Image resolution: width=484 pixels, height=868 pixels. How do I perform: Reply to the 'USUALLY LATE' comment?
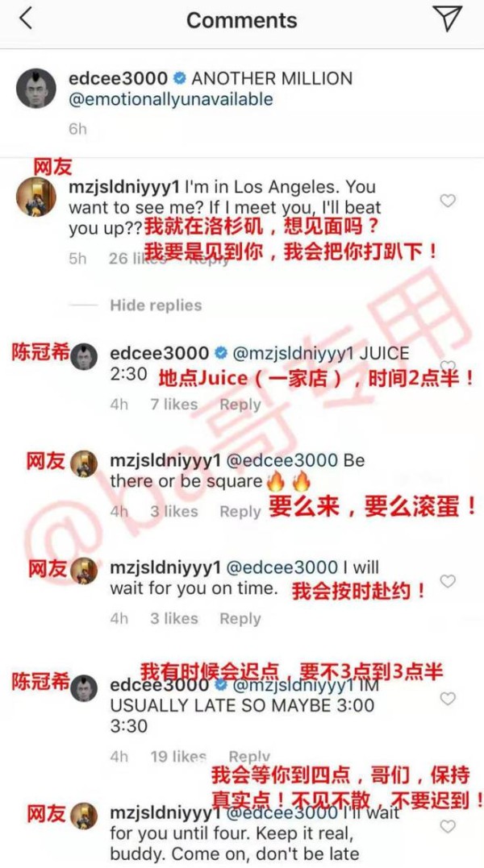click(x=249, y=757)
